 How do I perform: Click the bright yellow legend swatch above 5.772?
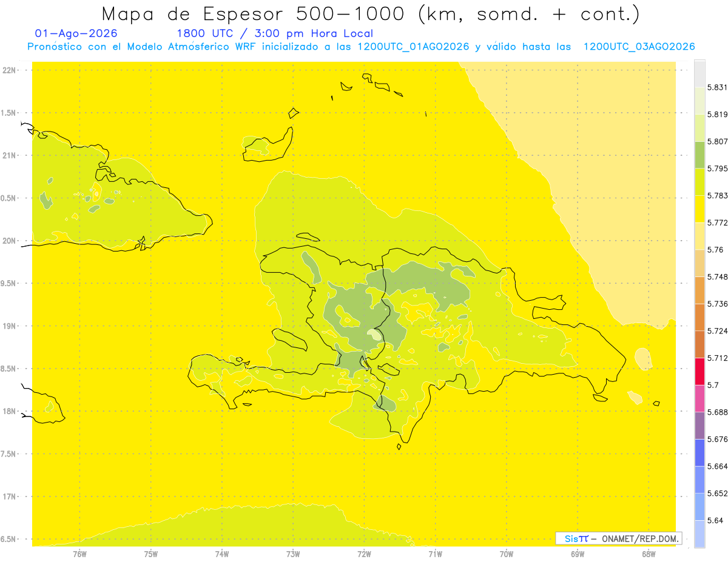click(x=699, y=209)
